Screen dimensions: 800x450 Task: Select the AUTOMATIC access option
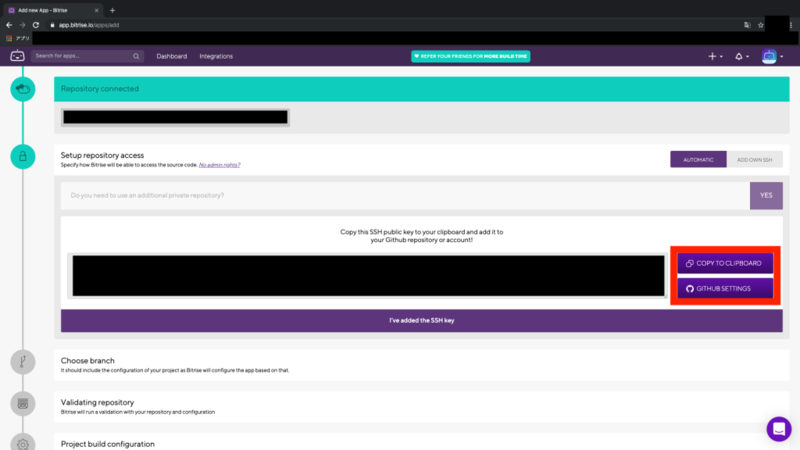[x=698, y=160]
